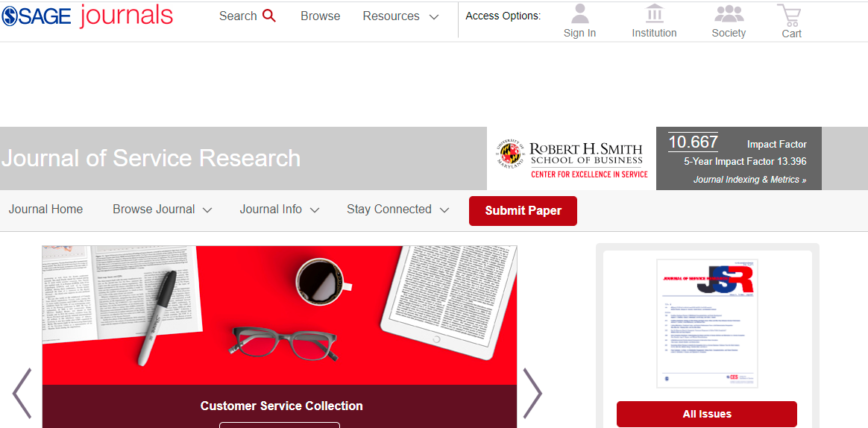Click the Submit Paper button
Viewport: 868px width, 428px height.
coord(523,211)
